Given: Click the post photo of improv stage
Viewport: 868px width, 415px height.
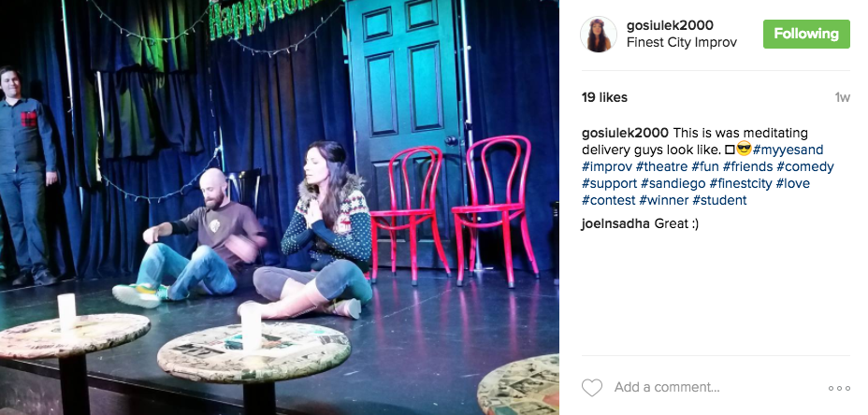Looking at the screenshot, I should [280, 207].
